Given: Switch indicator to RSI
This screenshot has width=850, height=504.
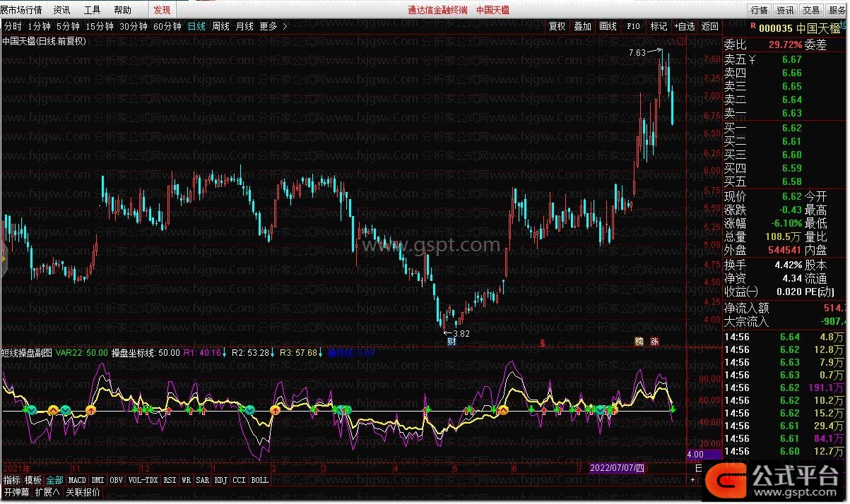Looking at the screenshot, I should [170, 480].
